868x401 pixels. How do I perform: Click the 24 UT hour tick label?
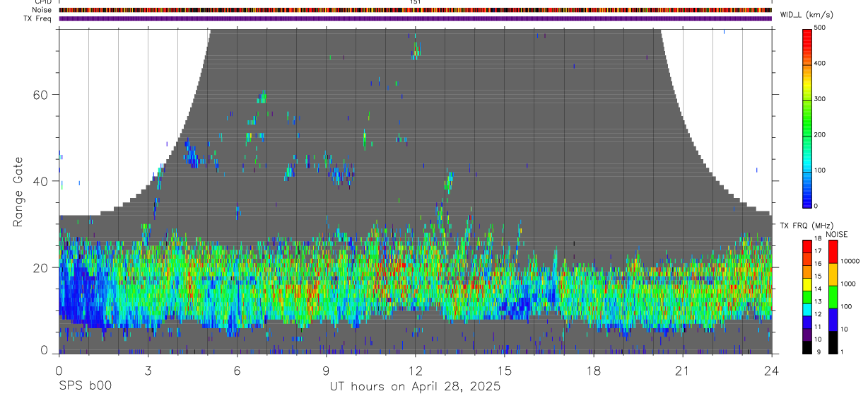pos(771,370)
